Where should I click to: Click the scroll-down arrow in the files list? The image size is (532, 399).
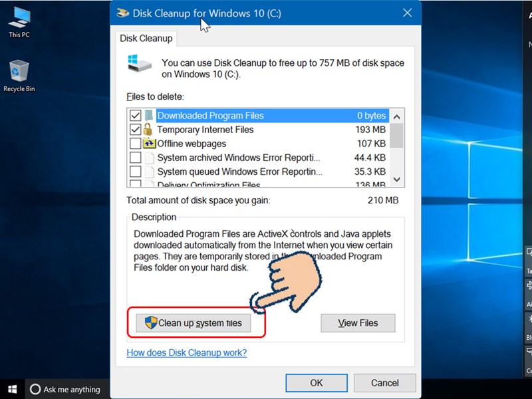(x=396, y=180)
